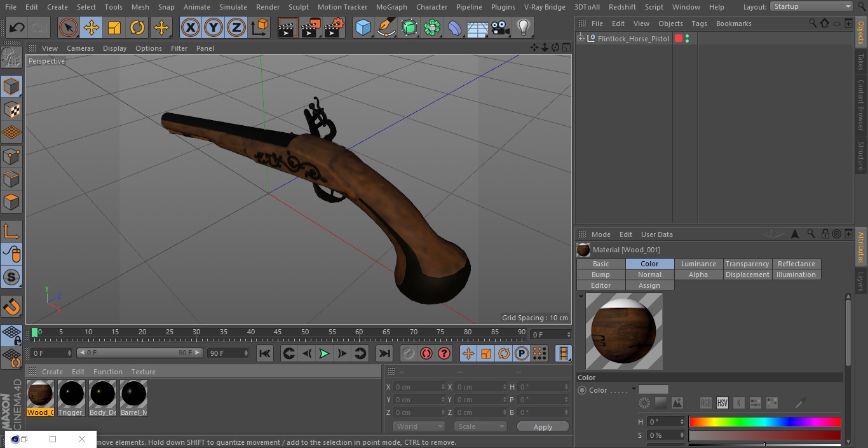Add a Cube primitive object
868x448 pixels.
coord(363,28)
